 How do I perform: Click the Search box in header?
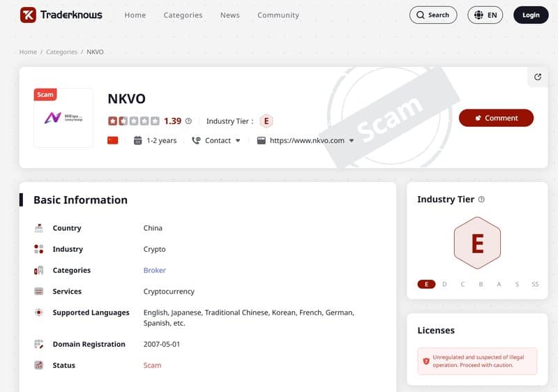[x=432, y=15]
